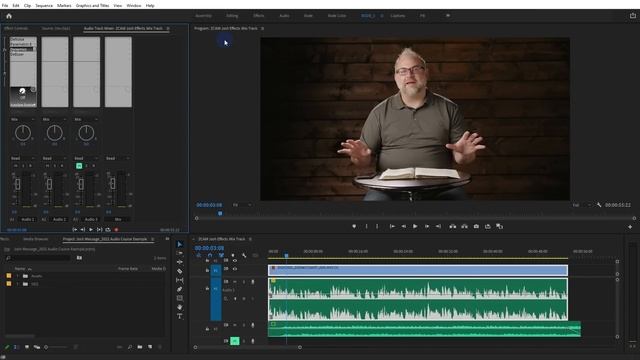The height and width of the screenshot is (360, 640).
Task: Switch to the Audio workspace
Action: (x=284, y=16)
